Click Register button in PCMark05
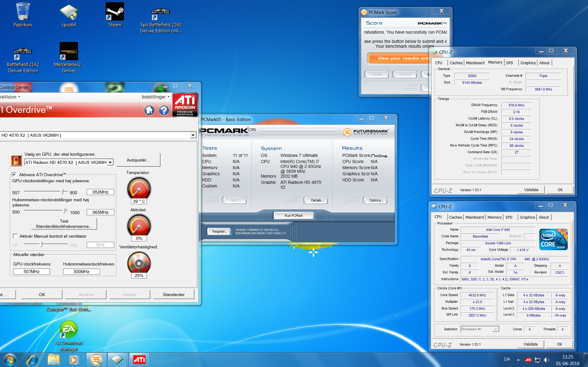This screenshot has height=367, width=588. tap(220, 231)
